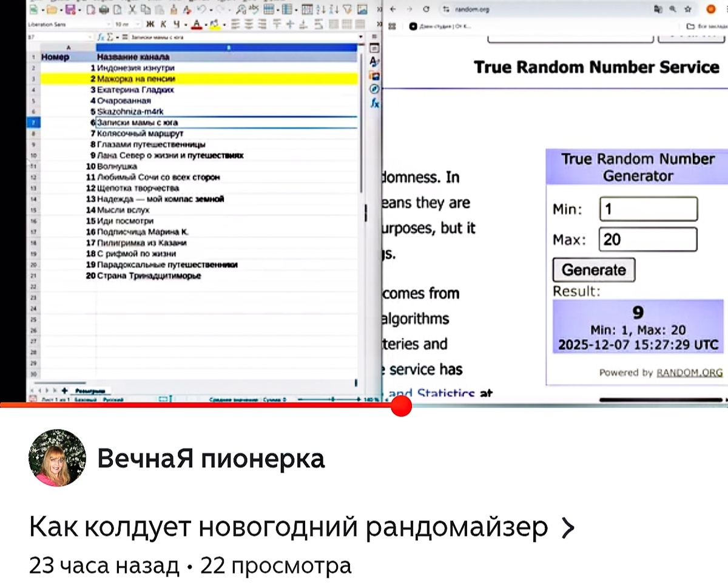The width and height of the screenshot is (728, 588).
Task: Click the AutoFilter funnel icon
Action: [x=348, y=10]
